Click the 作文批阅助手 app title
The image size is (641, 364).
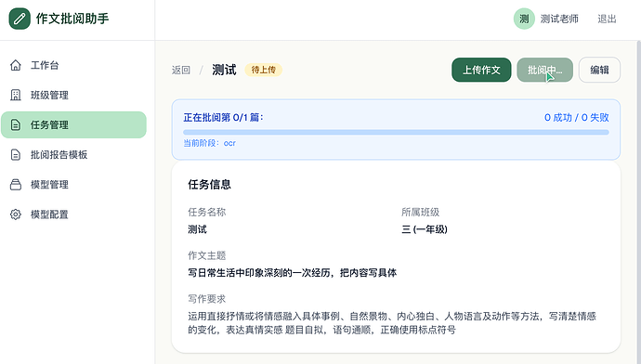[x=72, y=19]
